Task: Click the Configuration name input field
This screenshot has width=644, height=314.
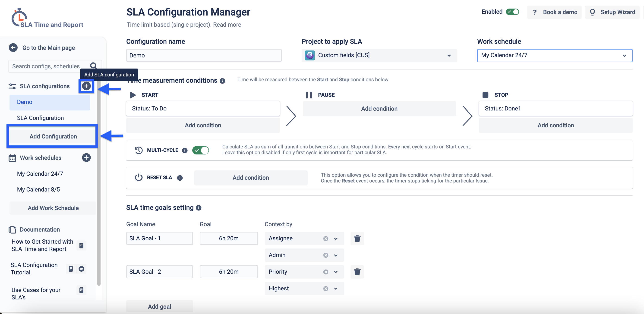Action: coord(204,55)
